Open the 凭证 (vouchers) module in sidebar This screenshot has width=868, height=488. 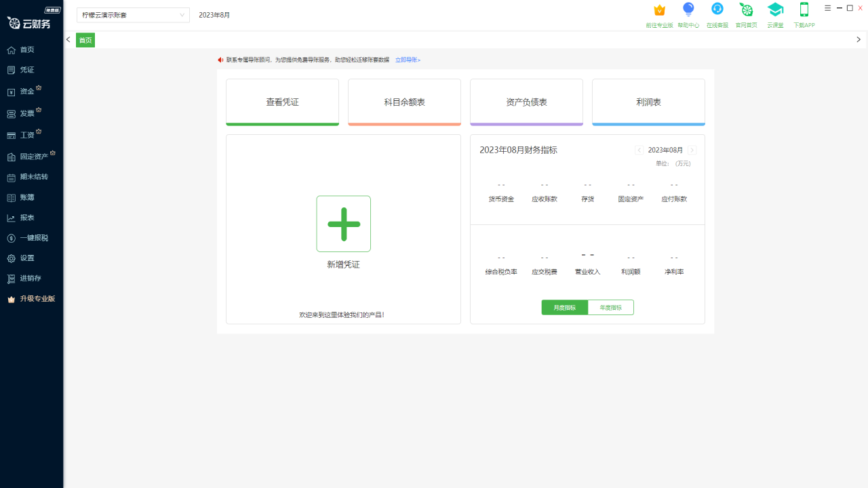(25, 70)
